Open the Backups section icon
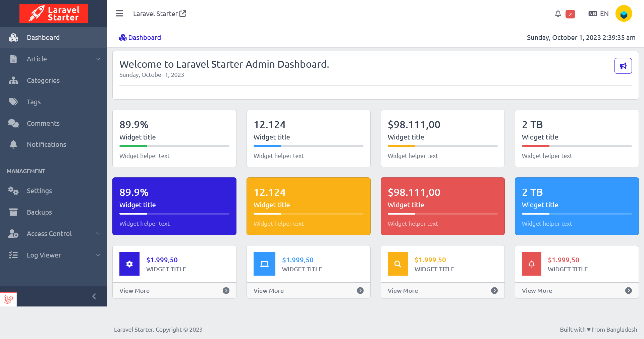Screen dimensions: 644x339 (13, 212)
